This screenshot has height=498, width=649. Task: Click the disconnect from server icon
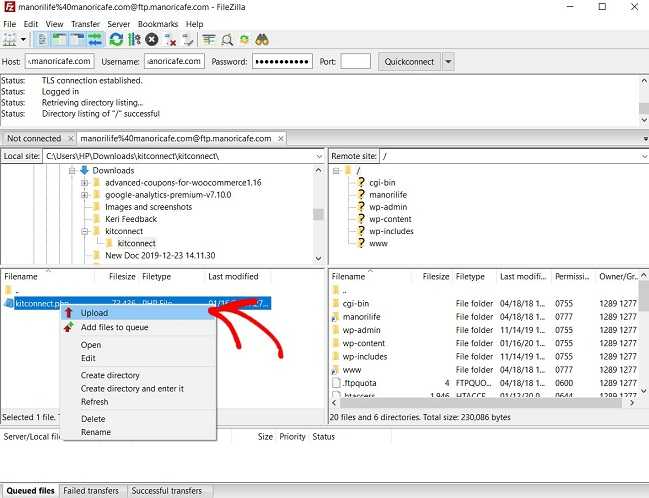[170, 40]
